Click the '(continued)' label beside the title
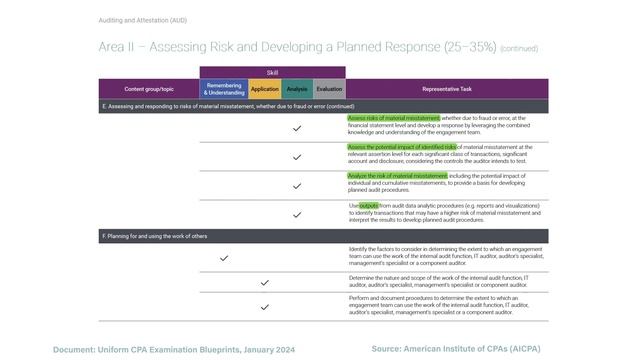 coord(519,49)
